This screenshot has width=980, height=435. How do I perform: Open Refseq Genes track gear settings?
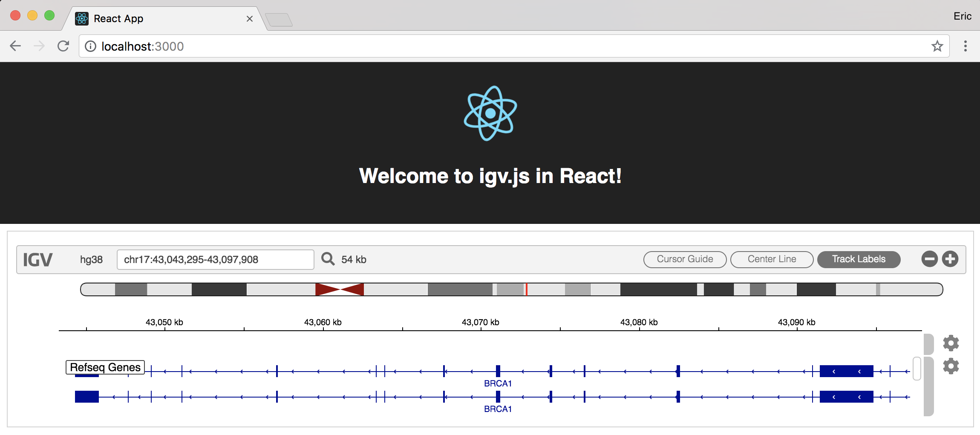pos(951,366)
